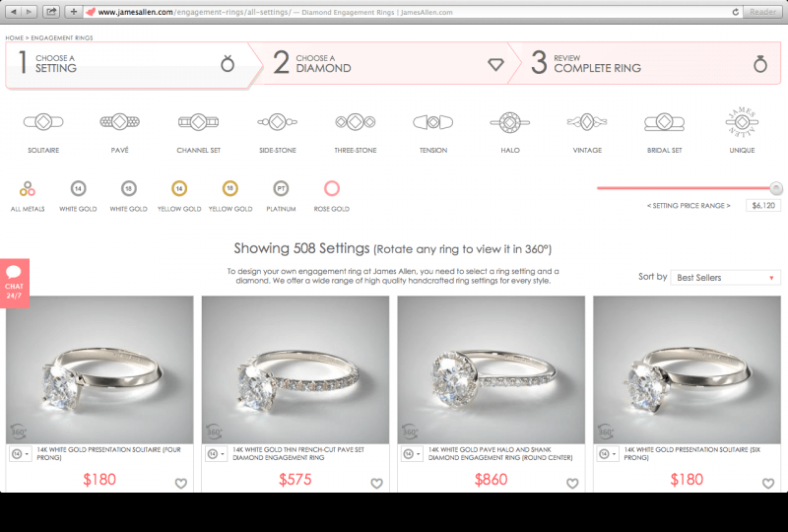Open metal selector on Pave Halo card
The height and width of the screenshot is (532, 788).
tap(412, 454)
